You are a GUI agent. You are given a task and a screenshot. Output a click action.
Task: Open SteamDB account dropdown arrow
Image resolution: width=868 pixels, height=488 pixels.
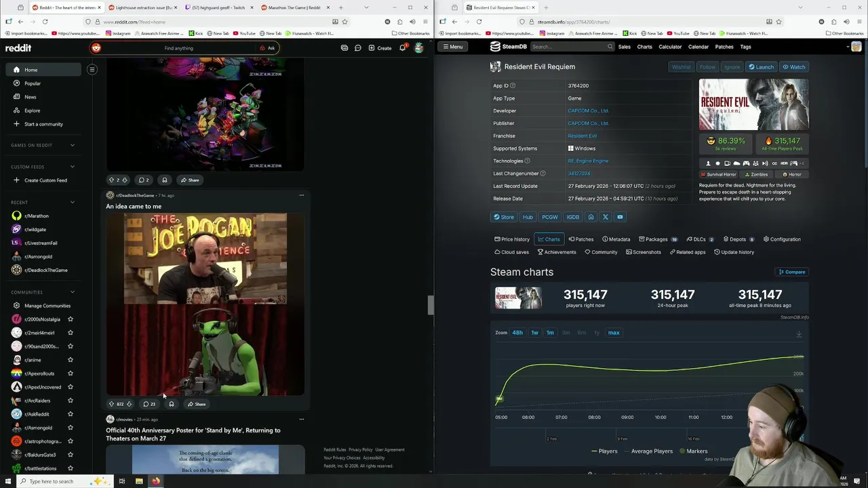[848, 47]
